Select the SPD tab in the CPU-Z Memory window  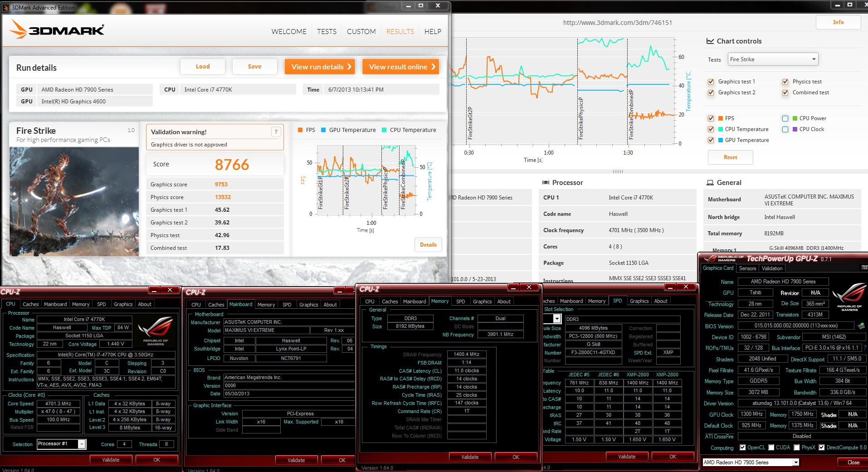[x=461, y=302]
